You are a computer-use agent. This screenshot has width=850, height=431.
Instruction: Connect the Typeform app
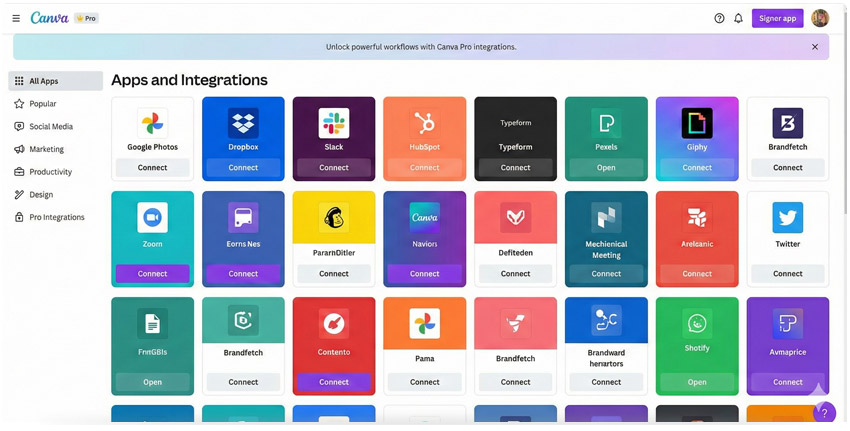(516, 168)
